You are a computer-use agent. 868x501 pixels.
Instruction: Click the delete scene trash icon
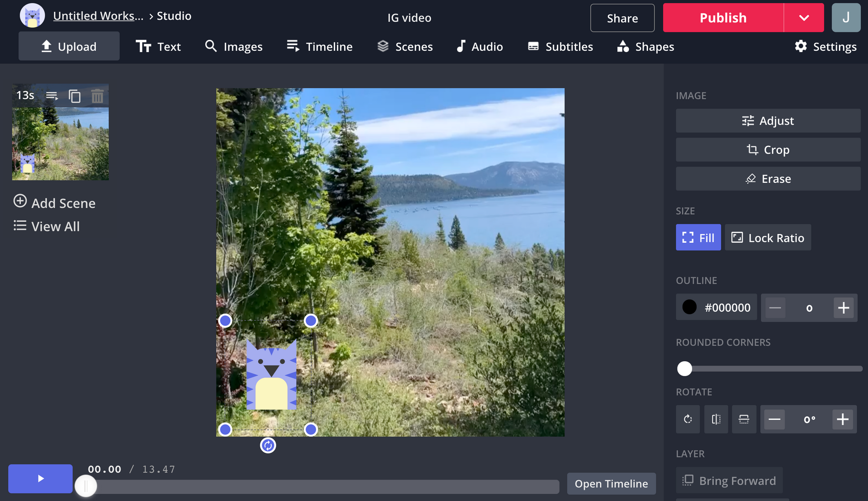pos(97,96)
